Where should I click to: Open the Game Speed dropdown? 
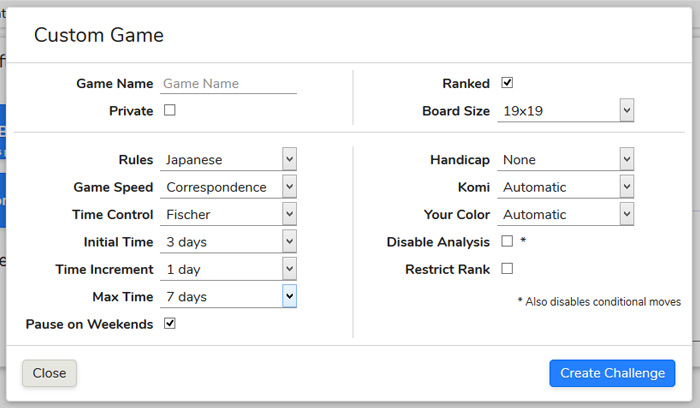pos(228,187)
